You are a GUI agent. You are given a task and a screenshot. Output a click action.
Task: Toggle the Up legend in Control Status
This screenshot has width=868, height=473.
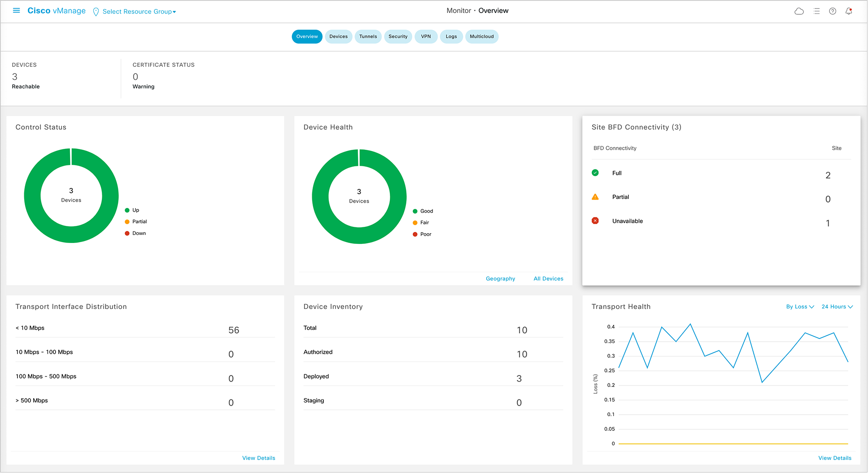(x=132, y=210)
